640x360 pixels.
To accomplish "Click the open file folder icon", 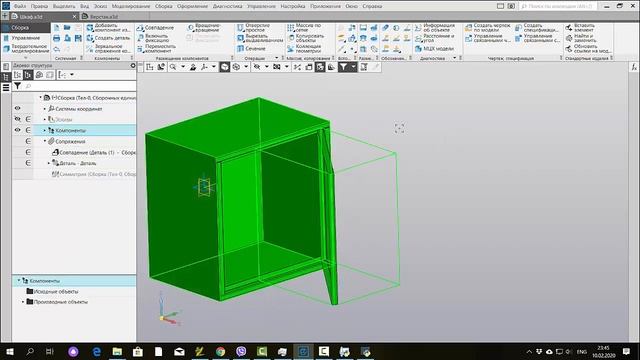I will [67, 28].
